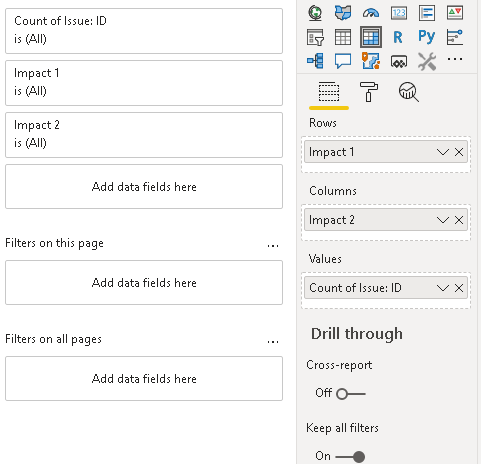Viewport: 481px width, 464px height.
Task: Click visual-level Add data fields here box
Action: pyautogui.click(x=144, y=187)
